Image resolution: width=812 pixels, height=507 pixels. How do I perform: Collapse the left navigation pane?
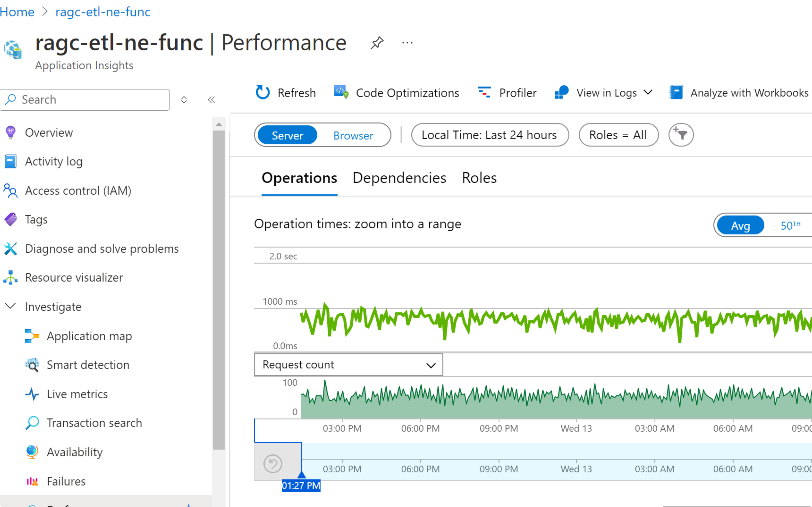click(211, 100)
